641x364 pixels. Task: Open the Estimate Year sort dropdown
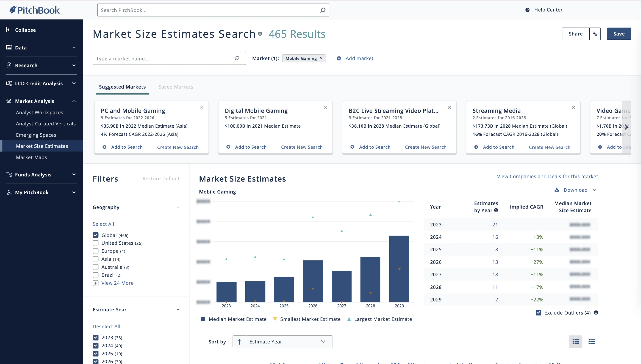pyautogui.click(x=289, y=342)
